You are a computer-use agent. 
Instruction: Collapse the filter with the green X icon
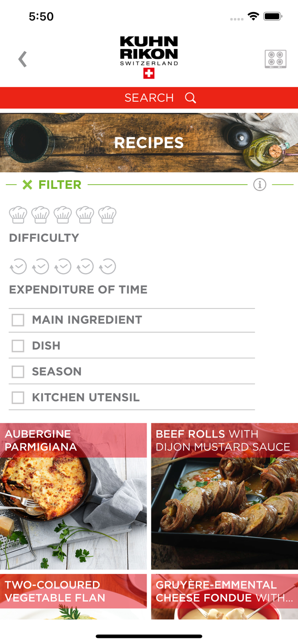pyautogui.click(x=28, y=185)
